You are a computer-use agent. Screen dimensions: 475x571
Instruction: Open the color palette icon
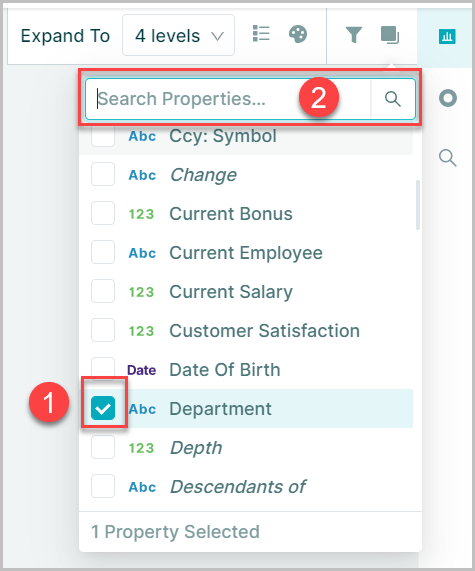click(x=298, y=35)
